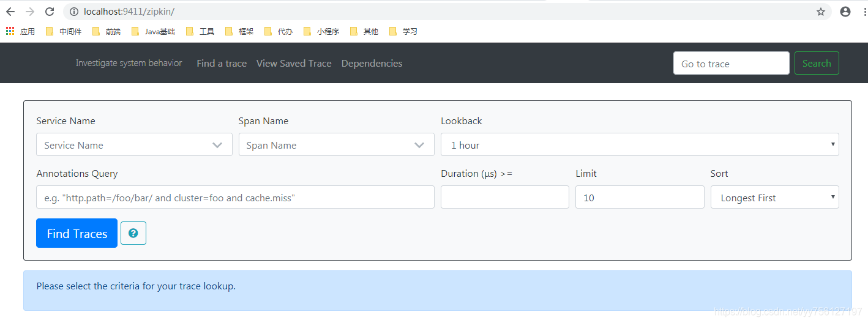Open the 框架 bookmark folder

coord(239,31)
